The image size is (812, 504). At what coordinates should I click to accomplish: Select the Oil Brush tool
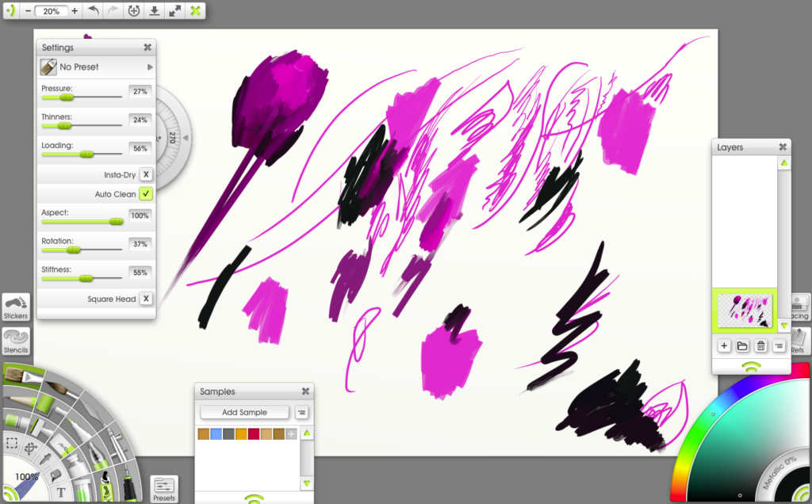(23, 376)
